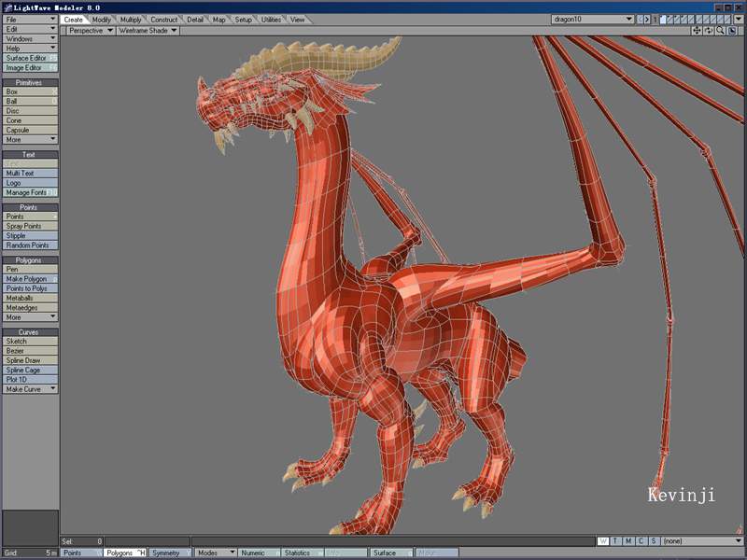Open the Image Editor

(31, 67)
